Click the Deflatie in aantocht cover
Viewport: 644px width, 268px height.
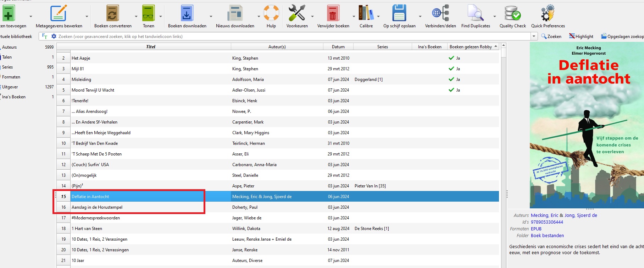[x=587, y=125]
